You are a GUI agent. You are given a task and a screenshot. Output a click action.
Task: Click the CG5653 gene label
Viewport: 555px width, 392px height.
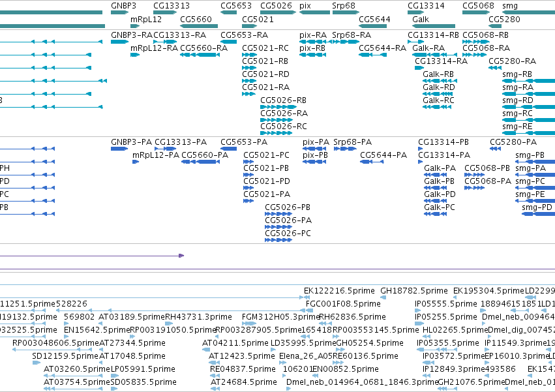(236, 6)
